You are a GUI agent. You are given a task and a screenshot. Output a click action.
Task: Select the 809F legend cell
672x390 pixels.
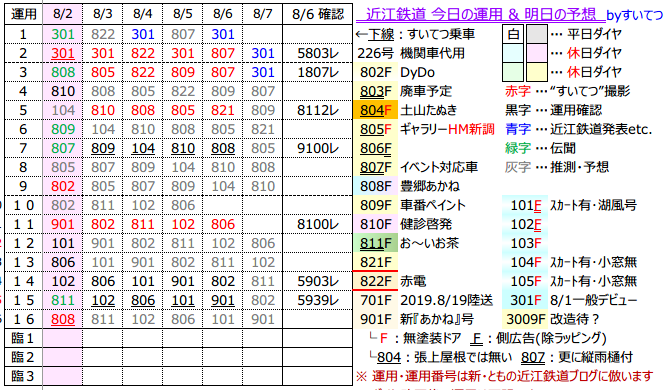[x=375, y=205]
